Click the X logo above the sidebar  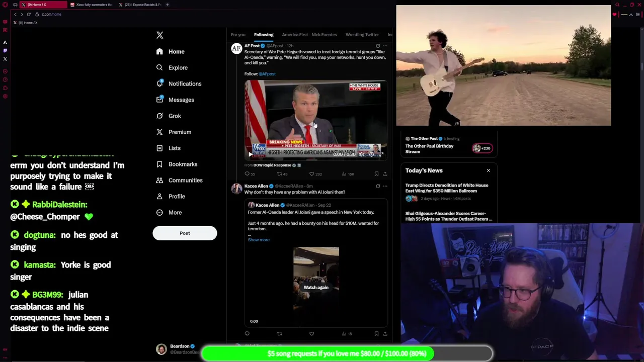tap(159, 35)
